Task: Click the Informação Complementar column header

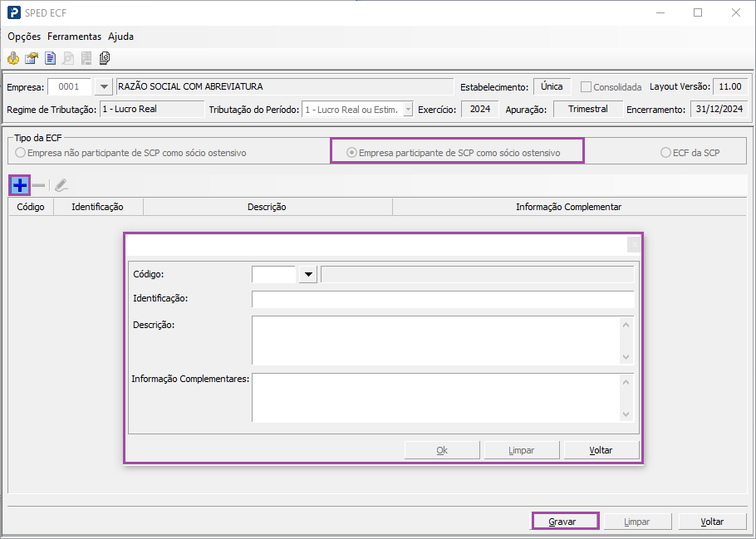Action: pos(569,207)
